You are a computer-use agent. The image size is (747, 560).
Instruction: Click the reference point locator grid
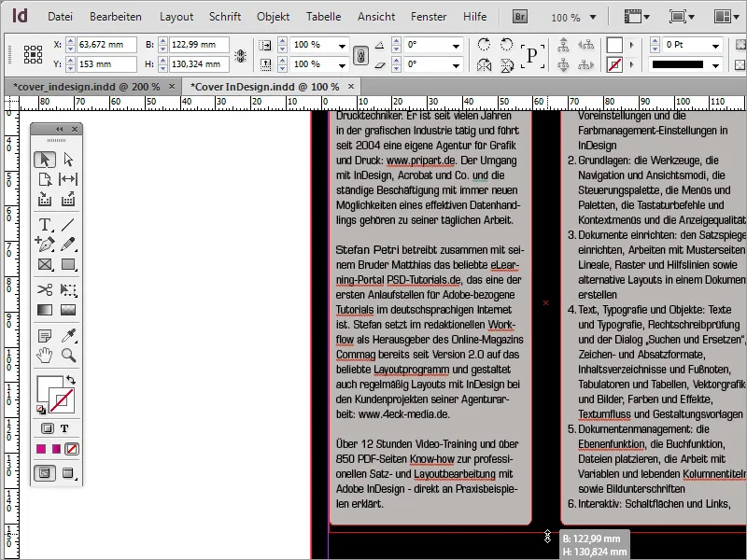point(33,55)
